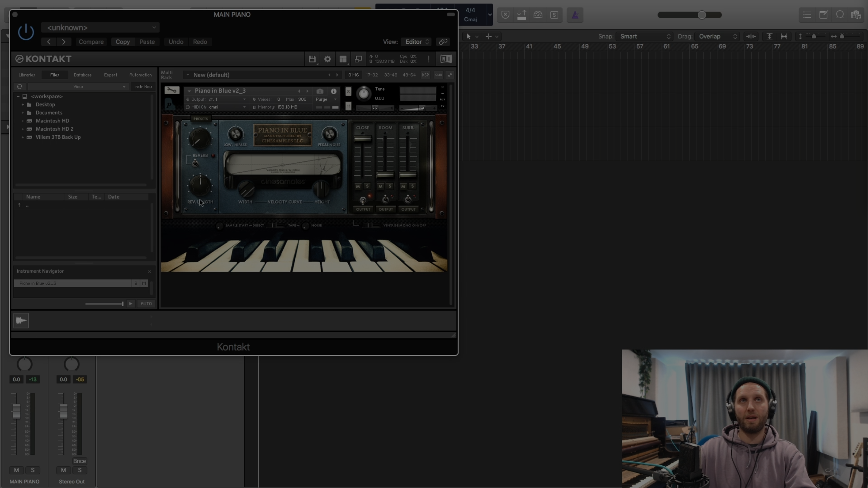The height and width of the screenshot is (488, 868).
Task: Click the Undo button
Action: [x=176, y=42]
